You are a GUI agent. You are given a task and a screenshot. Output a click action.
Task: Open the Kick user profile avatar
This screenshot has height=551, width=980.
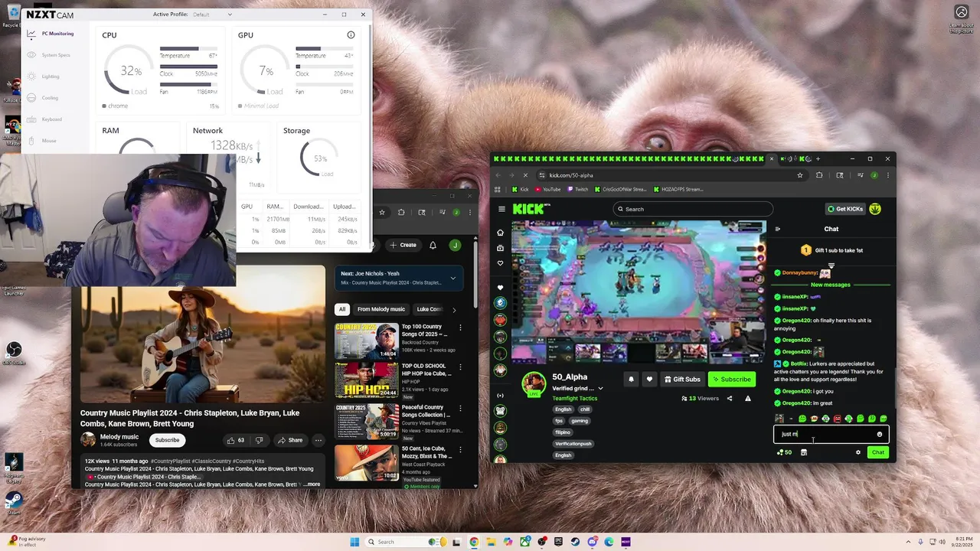[x=875, y=209]
